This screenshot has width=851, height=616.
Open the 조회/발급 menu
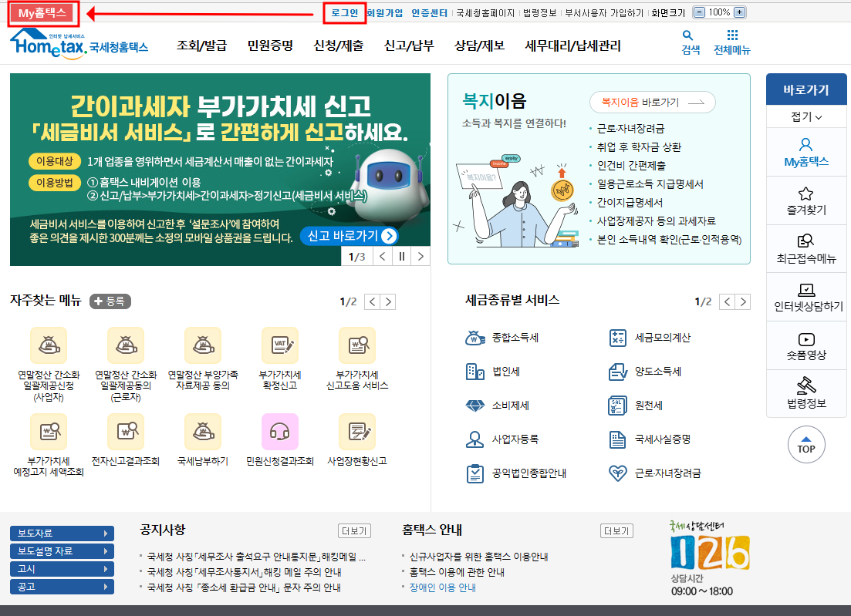point(201,45)
